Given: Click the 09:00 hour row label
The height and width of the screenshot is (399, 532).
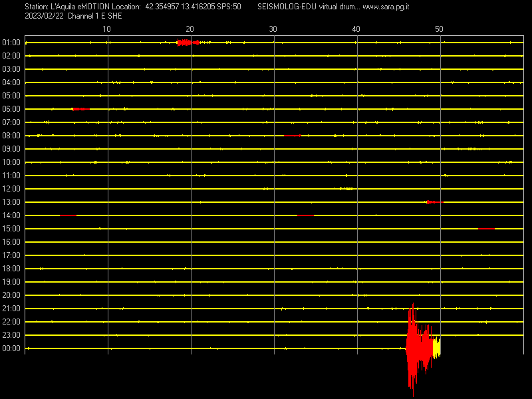Looking at the screenshot, I should click(x=11, y=149).
